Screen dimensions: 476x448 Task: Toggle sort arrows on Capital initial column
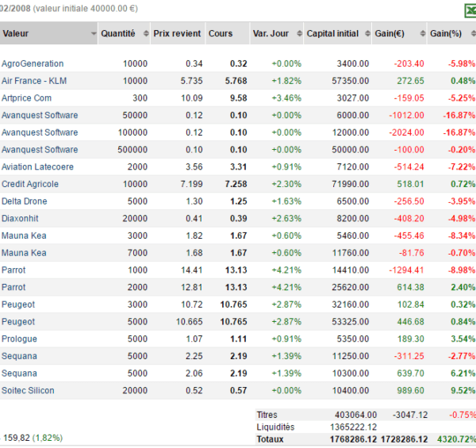pos(367,33)
